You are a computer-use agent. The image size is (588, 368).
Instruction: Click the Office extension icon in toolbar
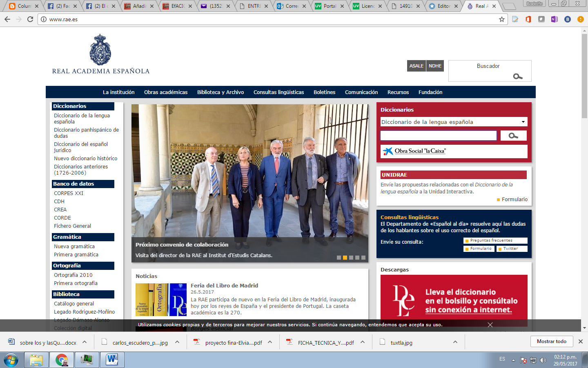[528, 19]
